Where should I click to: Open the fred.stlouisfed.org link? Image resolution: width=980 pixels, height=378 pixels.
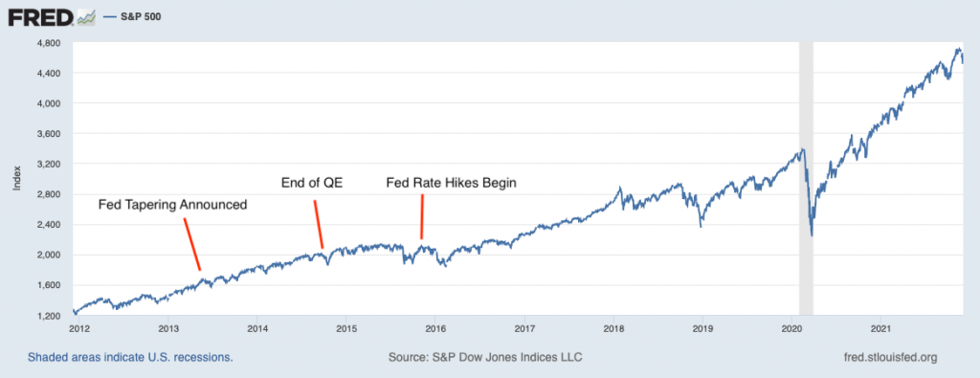pyautogui.click(x=891, y=358)
